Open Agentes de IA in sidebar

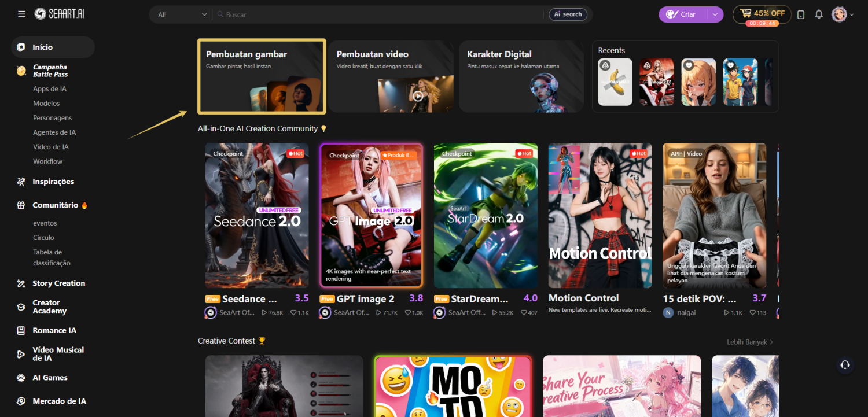54,132
